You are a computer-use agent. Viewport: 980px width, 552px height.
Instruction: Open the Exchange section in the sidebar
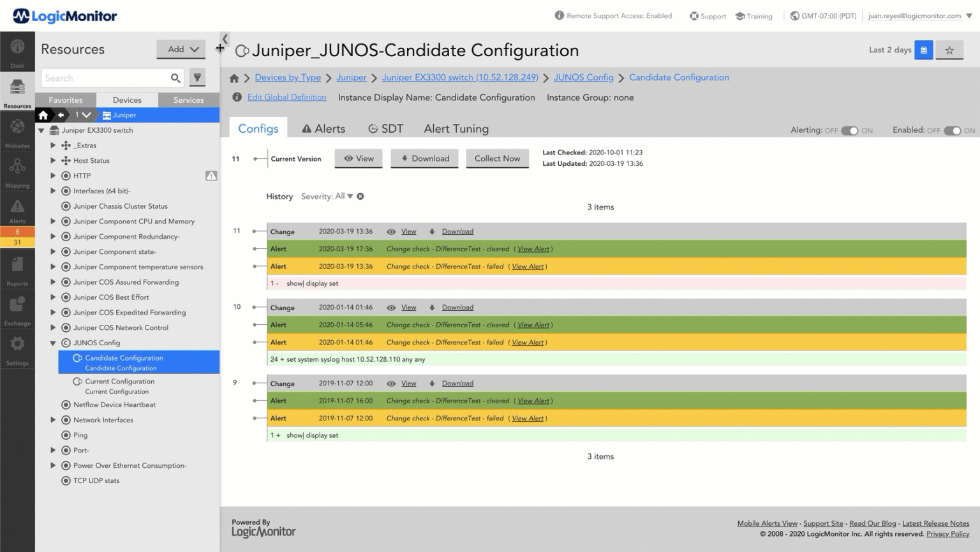tap(17, 310)
